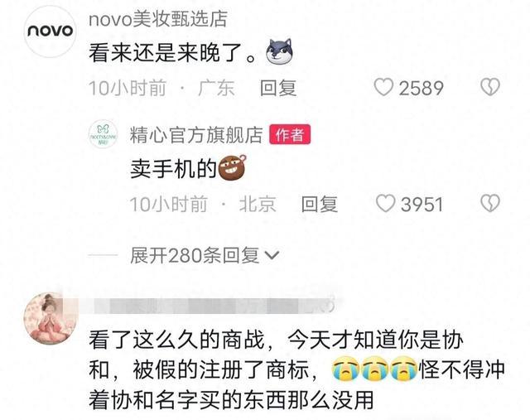The image size is (530, 420).
Task: Click chevron beside 展开280条回复
Action: pyautogui.click(x=272, y=255)
